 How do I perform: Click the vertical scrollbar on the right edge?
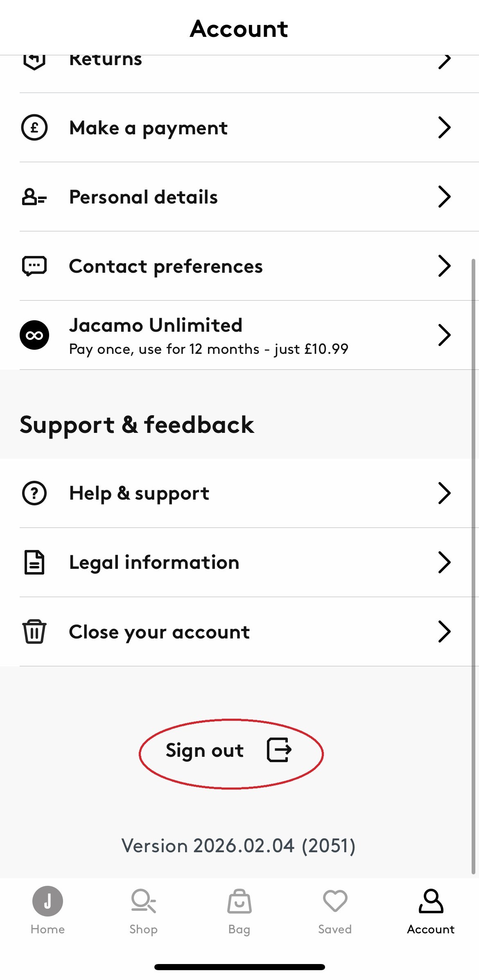click(x=474, y=566)
